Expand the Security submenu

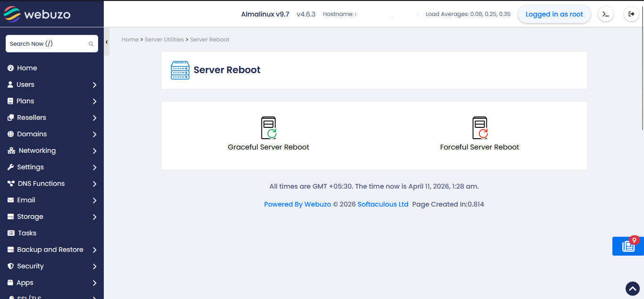[x=94, y=266]
